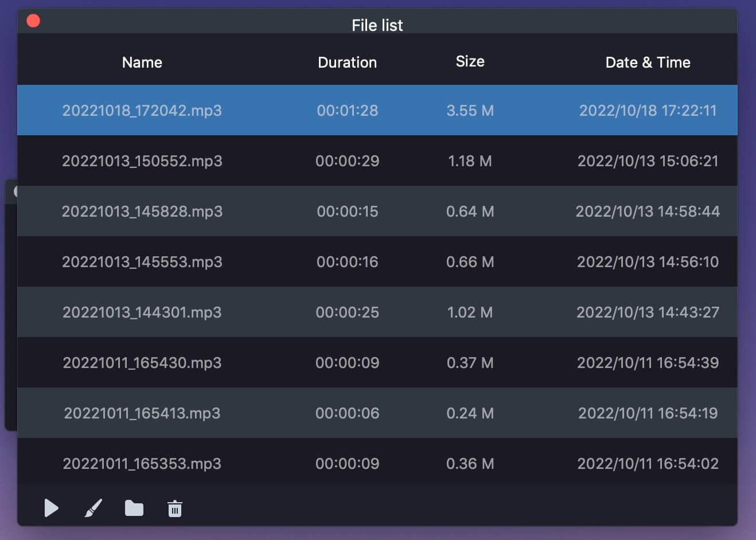Select file 20221013_145553.mp3
The width and height of the screenshot is (756, 540).
coord(142,261)
